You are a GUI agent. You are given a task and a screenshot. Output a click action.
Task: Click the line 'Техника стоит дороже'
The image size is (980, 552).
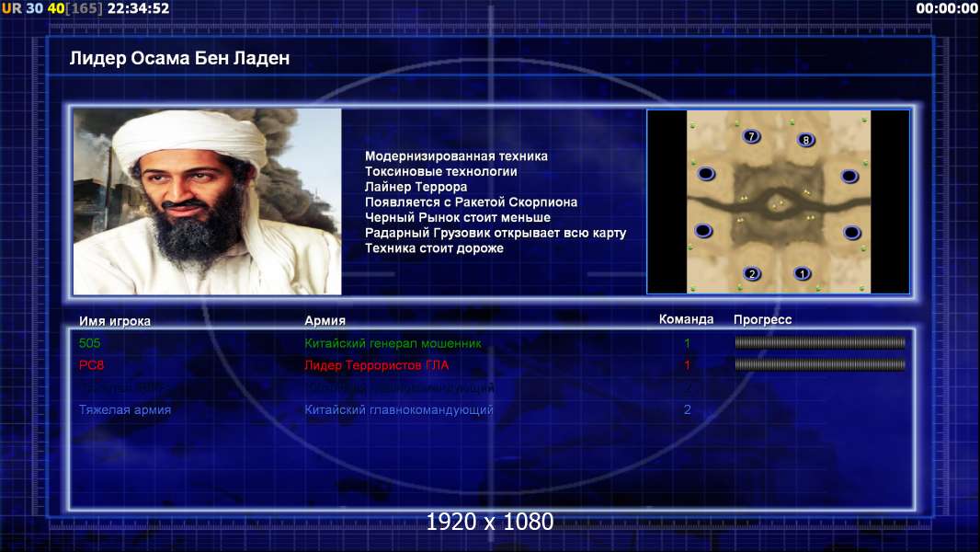coord(434,248)
